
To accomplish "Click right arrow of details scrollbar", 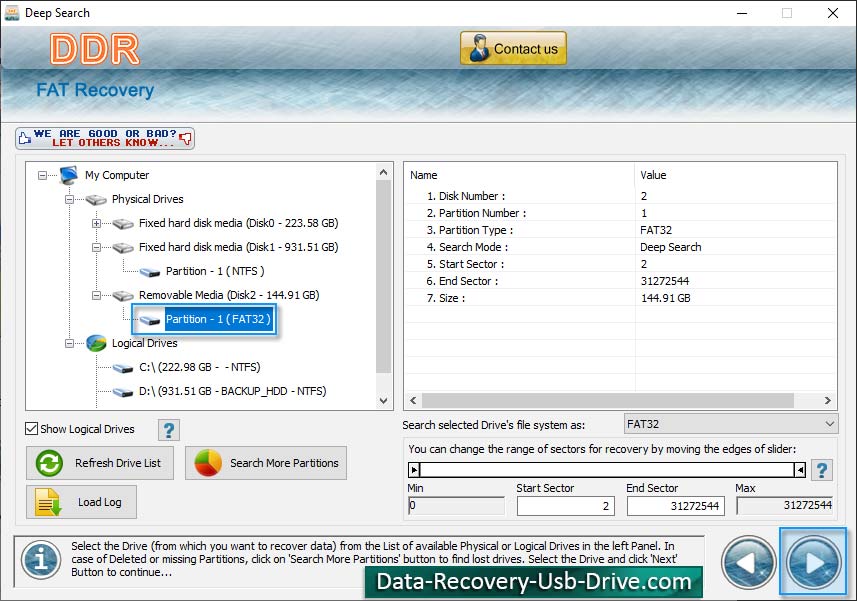I will (x=827, y=400).
